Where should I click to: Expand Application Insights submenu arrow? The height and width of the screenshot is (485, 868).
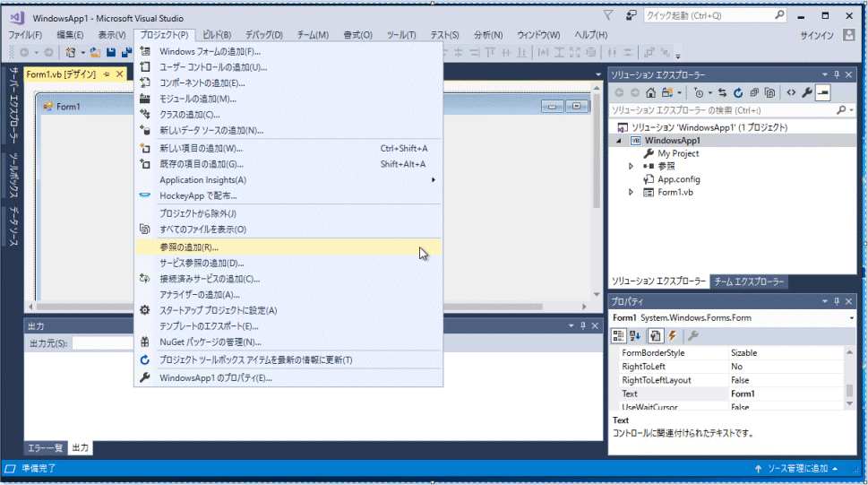[434, 179]
